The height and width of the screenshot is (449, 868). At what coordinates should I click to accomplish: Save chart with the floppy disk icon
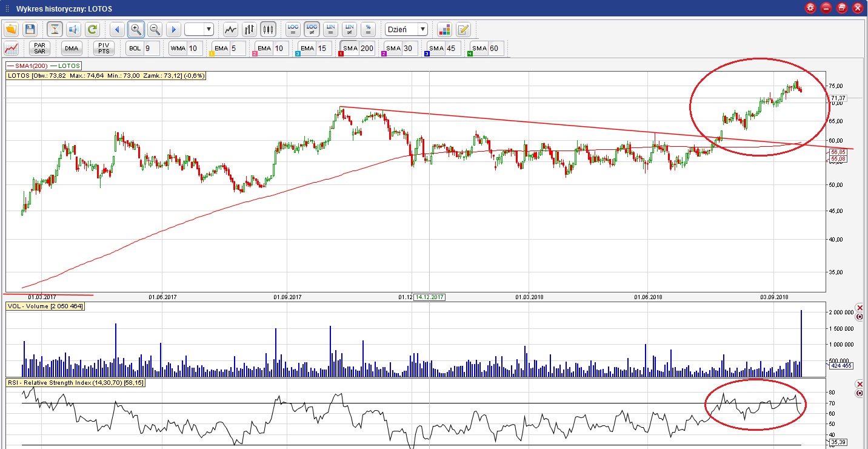30,29
